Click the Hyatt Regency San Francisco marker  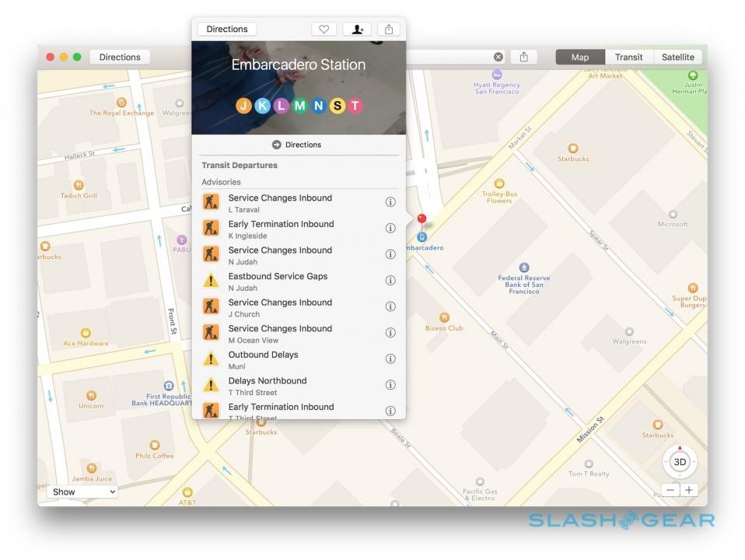[497, 75]
